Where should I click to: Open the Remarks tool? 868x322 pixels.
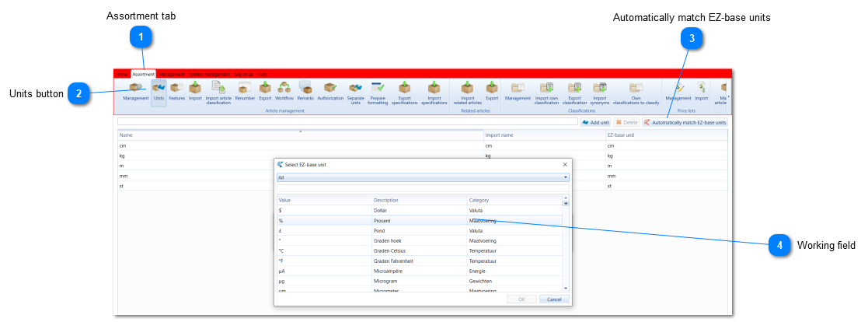305,92
